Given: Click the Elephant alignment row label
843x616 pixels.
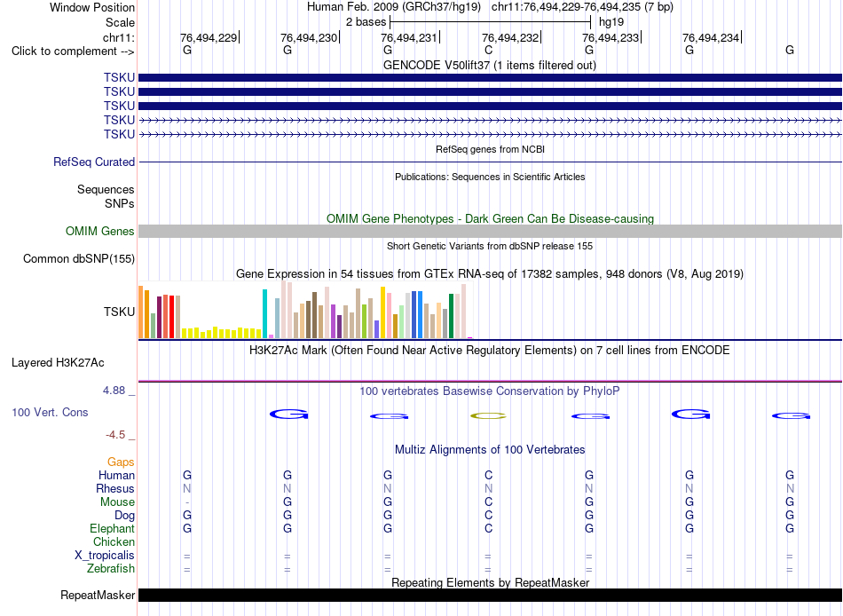Looking at the screenshot, I should (x=113, y=528).
